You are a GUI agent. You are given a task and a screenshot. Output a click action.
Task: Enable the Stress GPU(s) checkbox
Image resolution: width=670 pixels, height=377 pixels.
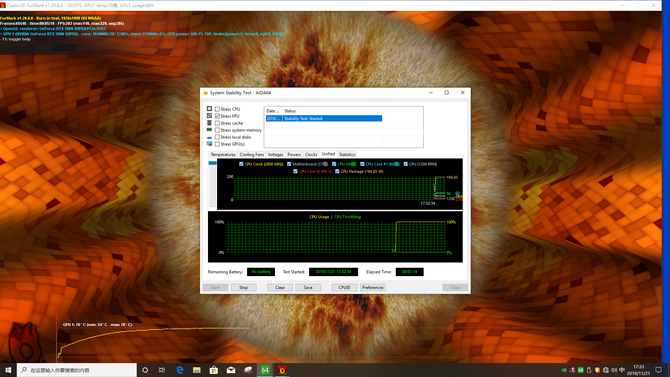tap(217, 144)
